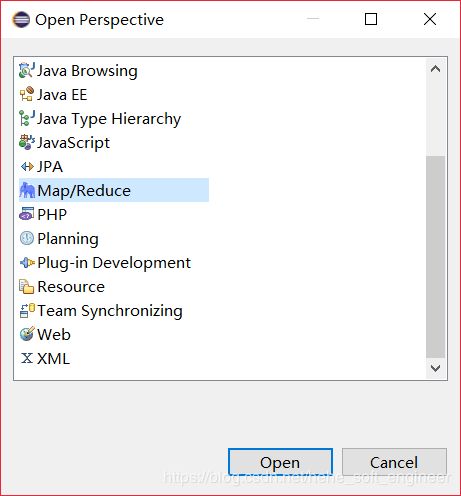The height and width of the screenshot is (496, 461).
Task: Highlight Team Synchronizing in the list
Action: [x=101, y=311]
